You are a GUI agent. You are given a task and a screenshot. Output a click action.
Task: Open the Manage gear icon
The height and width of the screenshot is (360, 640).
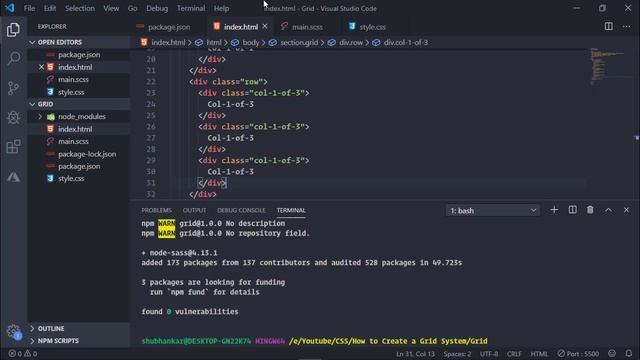pos(13,331)
